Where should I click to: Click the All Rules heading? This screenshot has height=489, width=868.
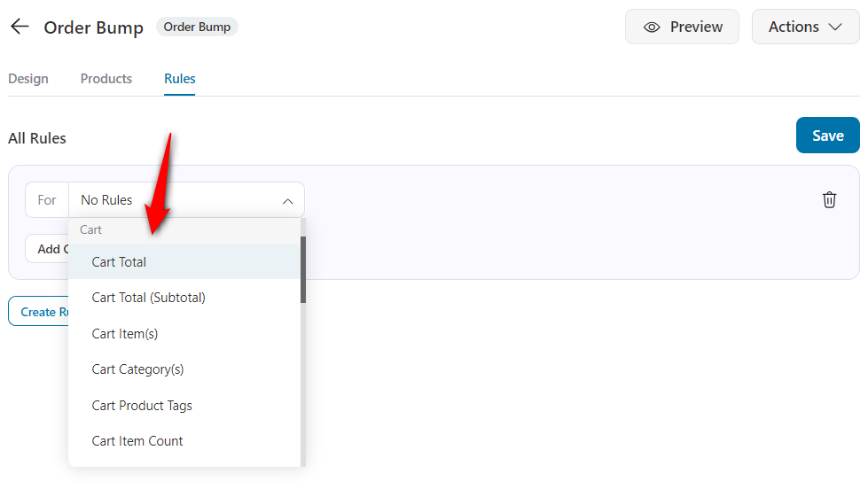pos(37,138)
